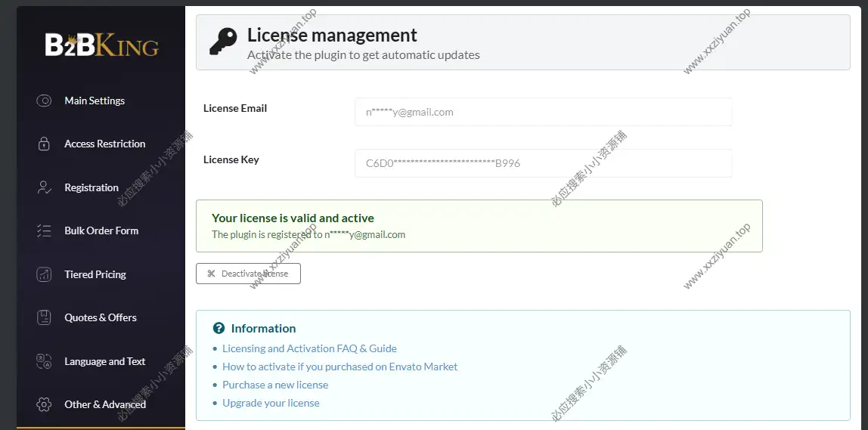Image resolution: width=868 pixels, height=430 pixels.
Task: Click the Access Restriction padlock icon
Action: tap(44, 144)
